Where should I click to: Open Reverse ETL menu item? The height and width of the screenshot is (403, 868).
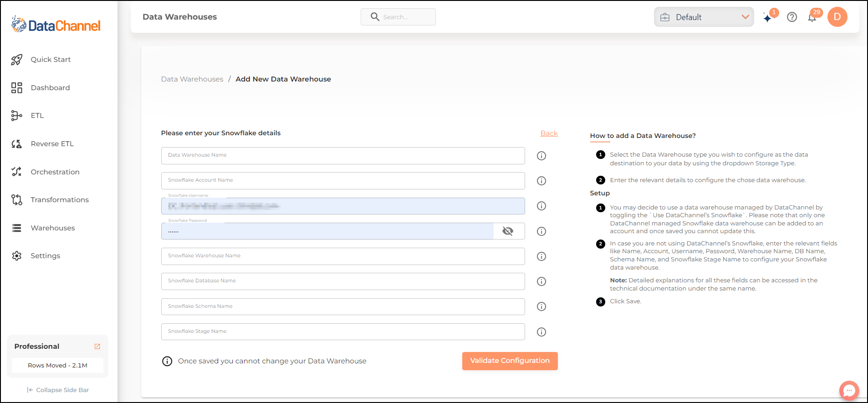pos(52,144)
